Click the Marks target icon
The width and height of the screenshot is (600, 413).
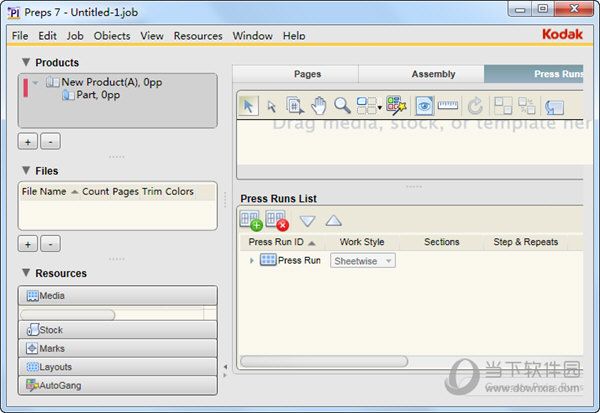pyautogui.click(x=32, y=348)
